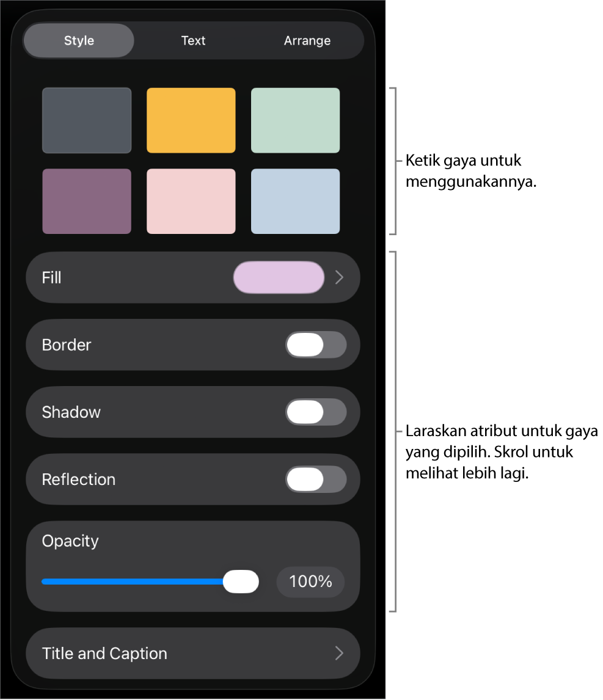The image size is (603, 700).
Task: Click the Opacity section label
Action: click(70, 541)
